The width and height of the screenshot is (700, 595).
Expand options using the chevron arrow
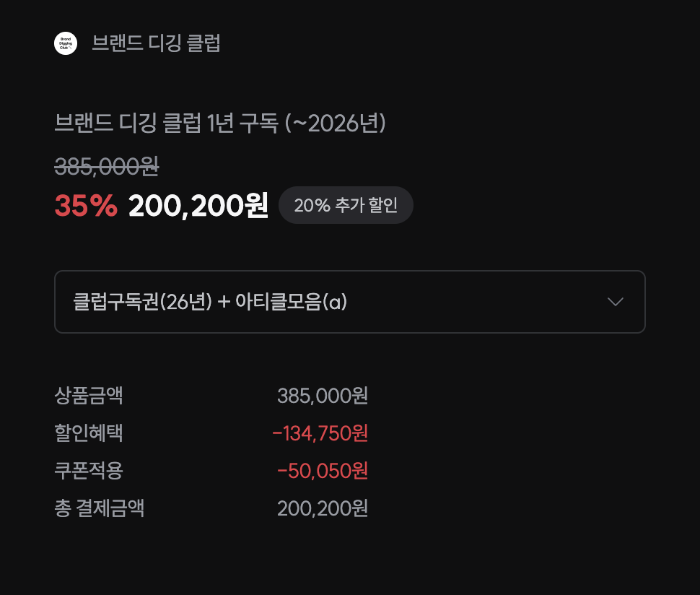point(616,302)
